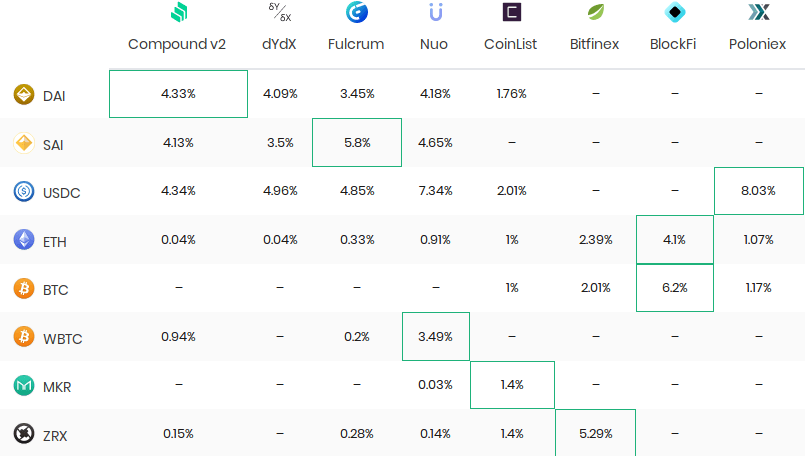Select the WBTC row label
Screen dimensions: 805x456
pyautogui.click(x=62, y=338)
